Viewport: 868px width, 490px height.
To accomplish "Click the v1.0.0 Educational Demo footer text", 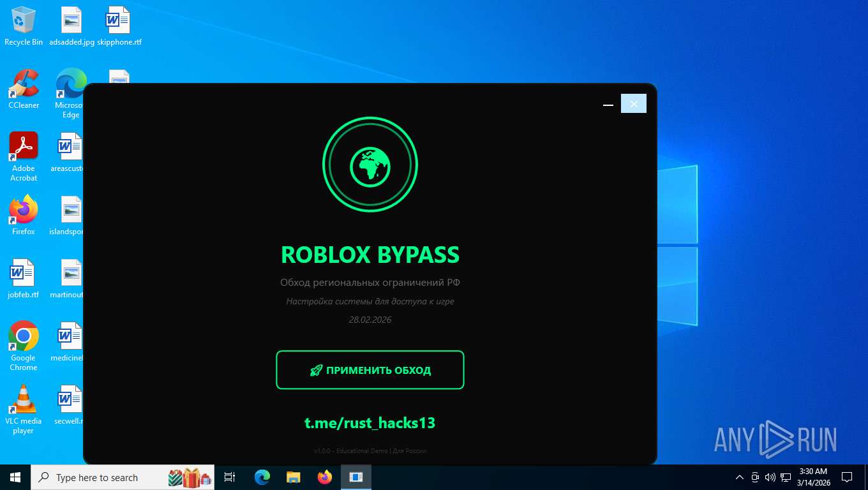I will tap(370, 450).
